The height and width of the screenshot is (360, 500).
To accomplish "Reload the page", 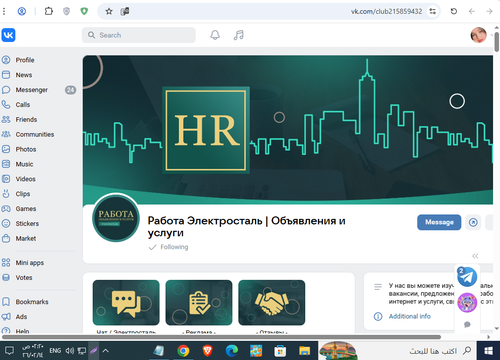I will click(x=454, y=11).
